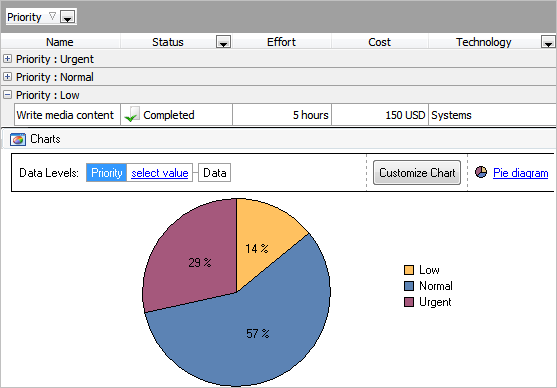Select the Data level item

click(215, 173)
